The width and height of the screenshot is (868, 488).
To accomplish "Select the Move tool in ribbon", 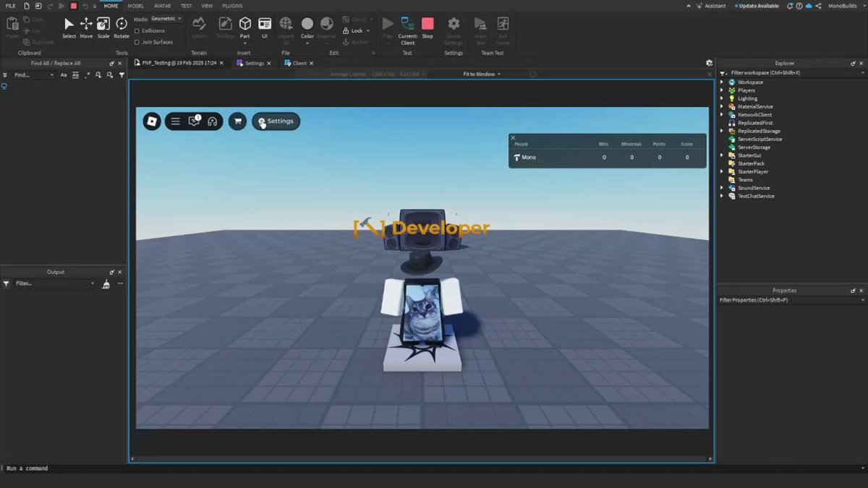I will click(86, 27).
